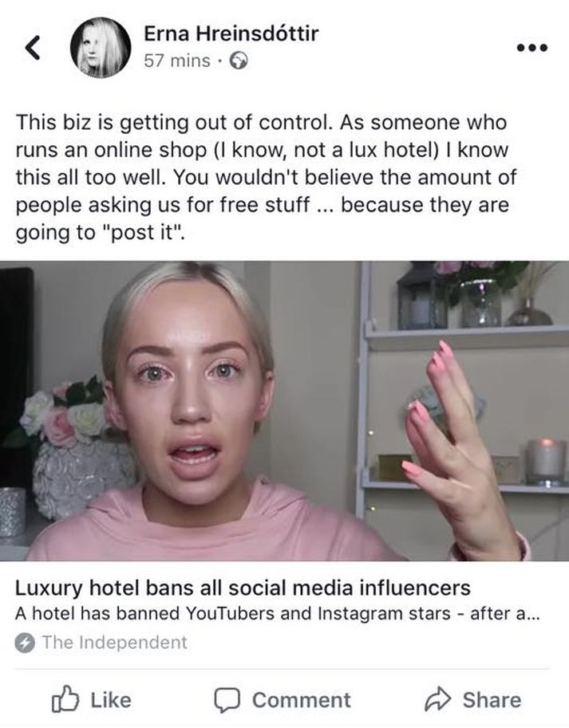Image resolution: width=569 pixels, height=728 pixels.
Task: Open the three-dot post options menu
Action: coord(532,47)
